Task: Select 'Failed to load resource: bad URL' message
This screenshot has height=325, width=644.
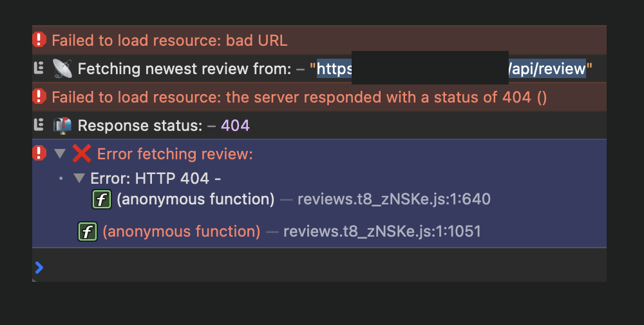Action: tap(169, 41)
